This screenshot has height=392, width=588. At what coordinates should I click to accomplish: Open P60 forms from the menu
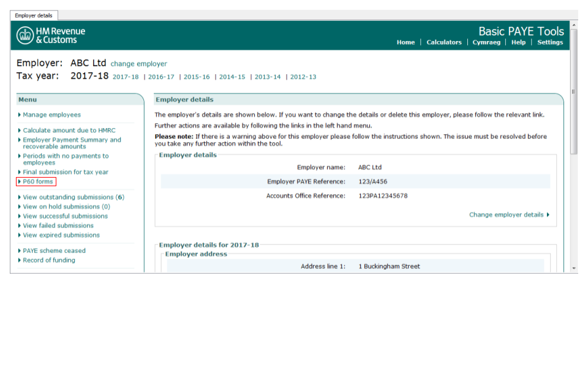coord(38,181)
